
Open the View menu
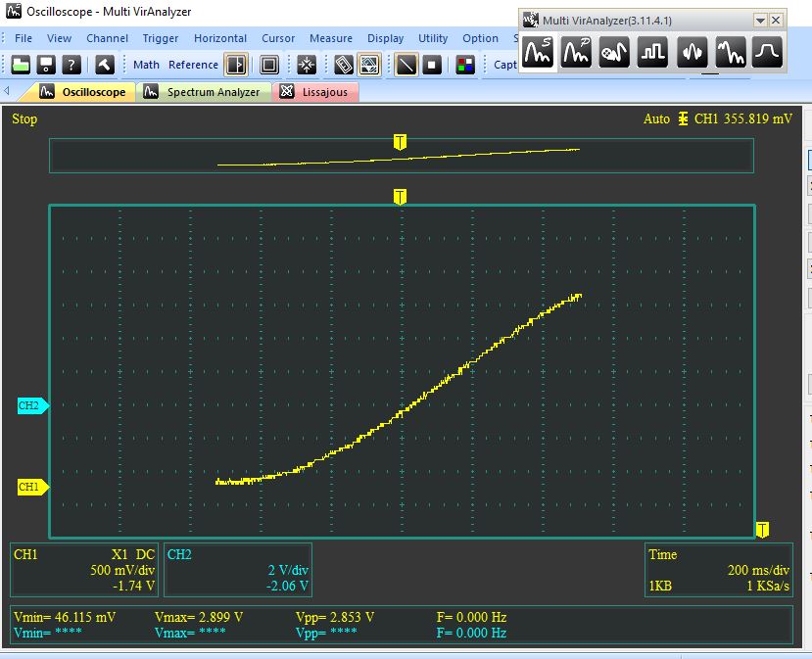coord(59,38)
